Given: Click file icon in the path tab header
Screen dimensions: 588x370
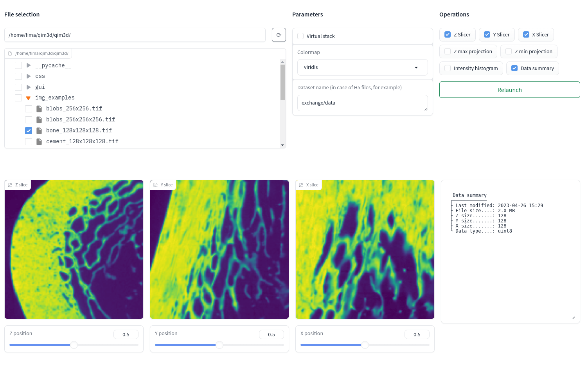Looking at the screenshot, I should (10, 53).
